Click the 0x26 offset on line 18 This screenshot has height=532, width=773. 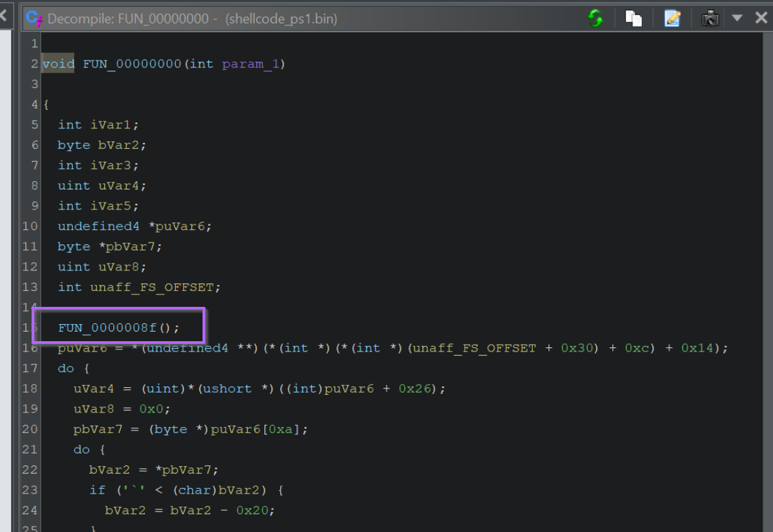[415, 389]
